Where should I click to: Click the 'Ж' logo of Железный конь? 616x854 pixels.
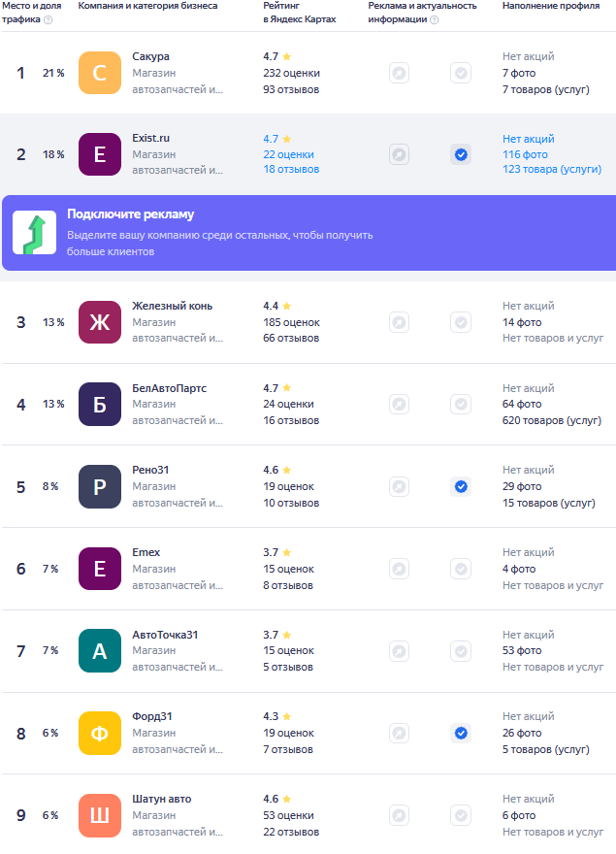(x=100, y=322)
